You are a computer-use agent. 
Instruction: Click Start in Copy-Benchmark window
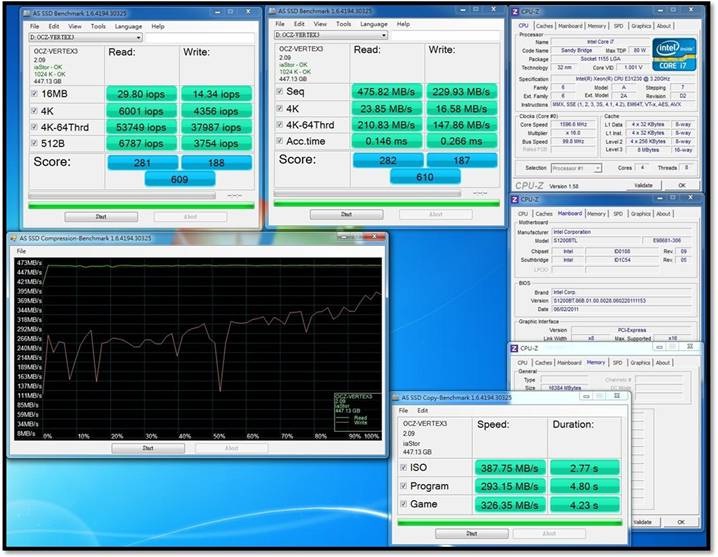[472, 534]
